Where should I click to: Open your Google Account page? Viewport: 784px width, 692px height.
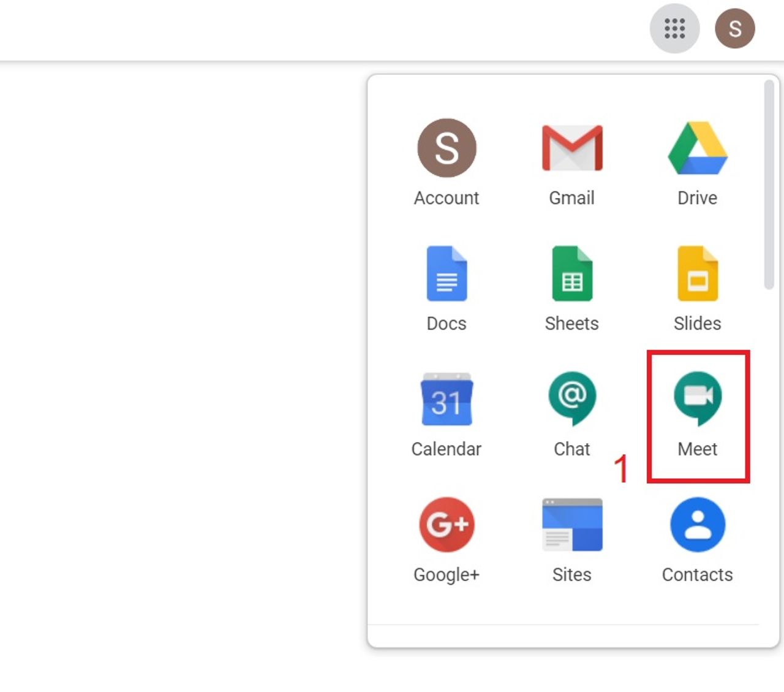coord(447,147)
